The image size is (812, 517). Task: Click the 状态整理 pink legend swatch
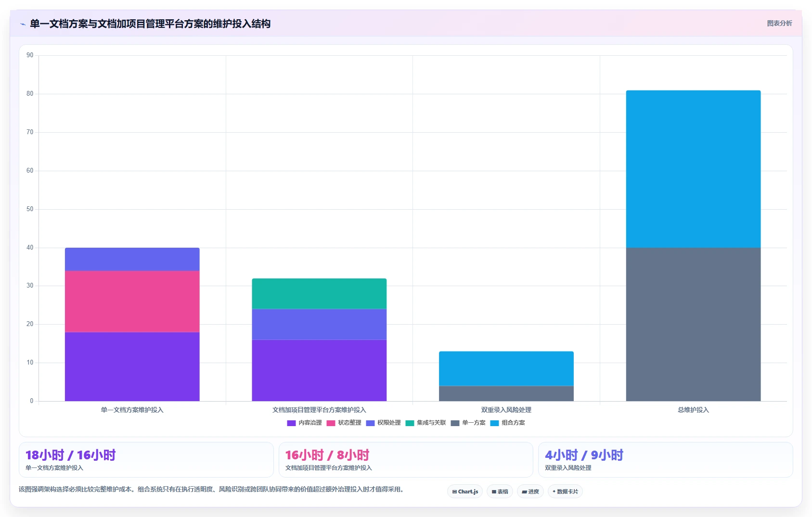331,423
